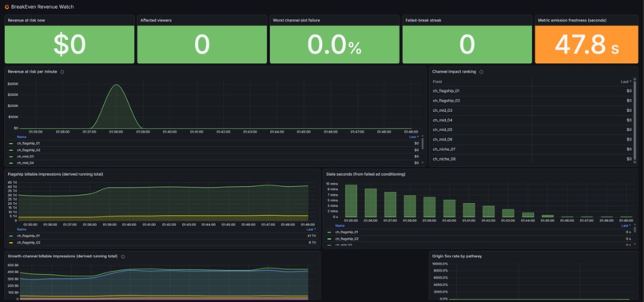Open the info icon on Growth-channel billable impressions

click(x=123, y=256)
